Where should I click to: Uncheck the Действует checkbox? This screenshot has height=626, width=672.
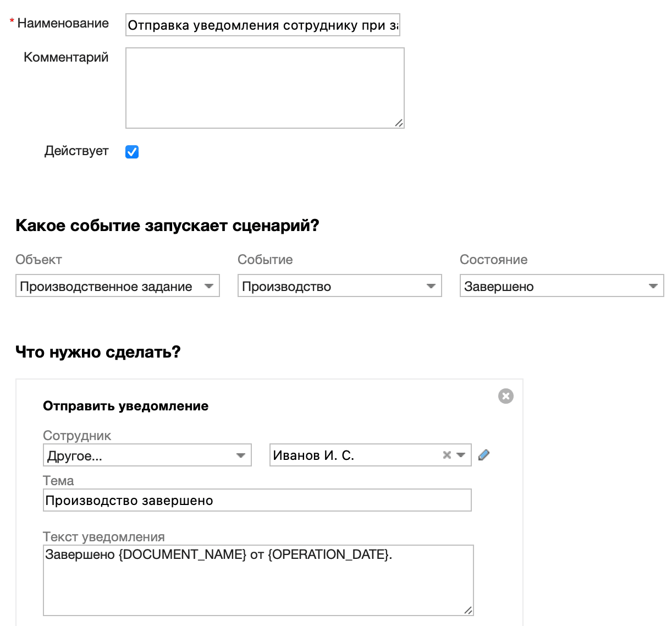coord(131,152)
